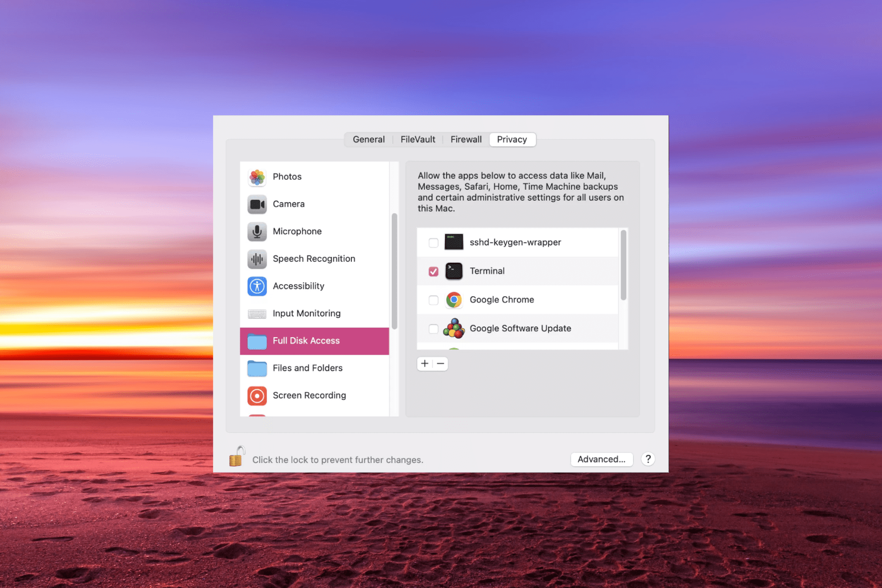Screen dimensions: 882x588
Task: Select the Input Monitoring privacy icon
Action: point(258,313)
